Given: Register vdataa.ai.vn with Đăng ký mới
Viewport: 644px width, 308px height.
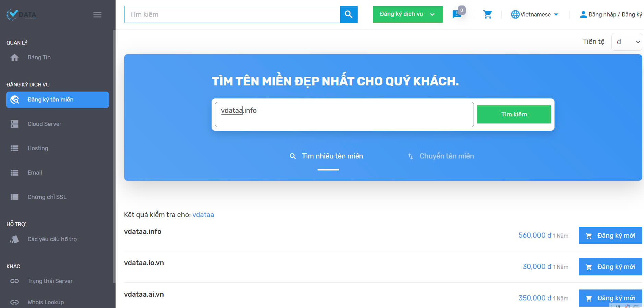Looking at the screenshot, I should [610, 298].
